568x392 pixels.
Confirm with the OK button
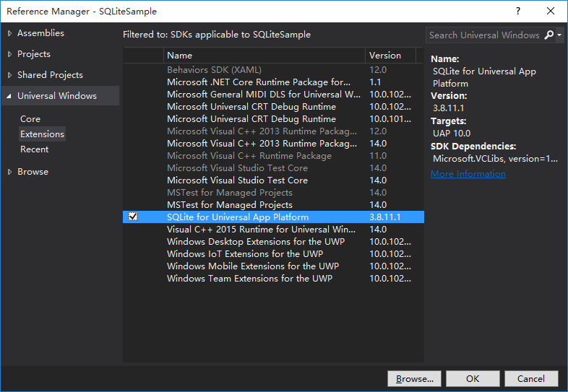click(473, 378)
